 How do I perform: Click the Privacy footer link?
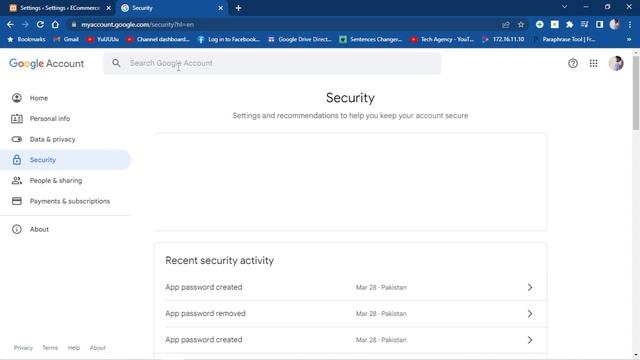point(23,348)
